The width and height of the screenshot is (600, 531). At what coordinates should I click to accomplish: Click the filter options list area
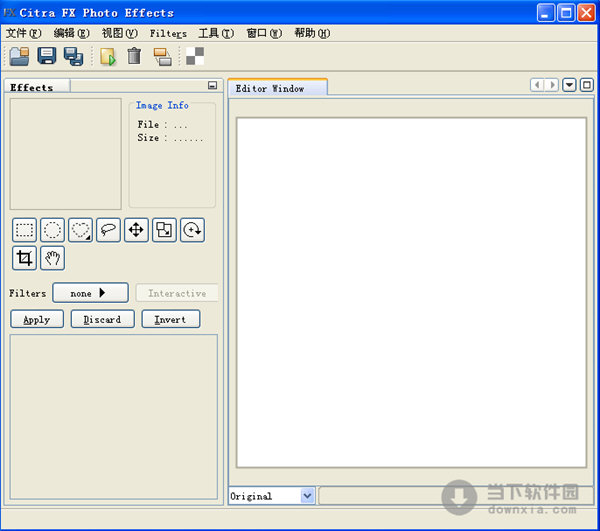114,417
